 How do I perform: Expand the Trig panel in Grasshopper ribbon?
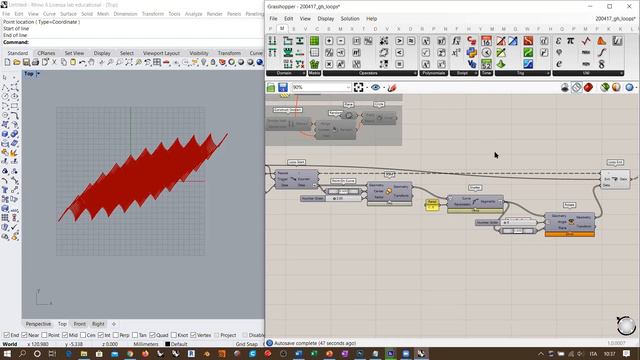tap(548, 73)
